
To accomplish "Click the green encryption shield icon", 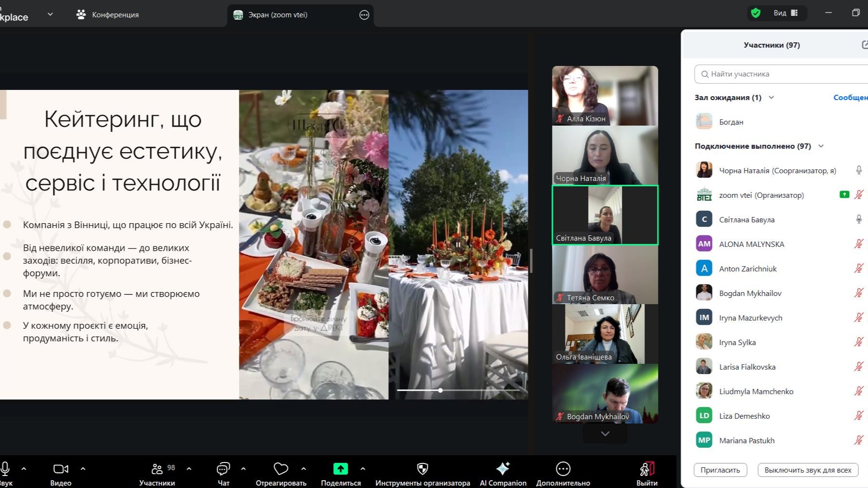I will pos(756,13).
